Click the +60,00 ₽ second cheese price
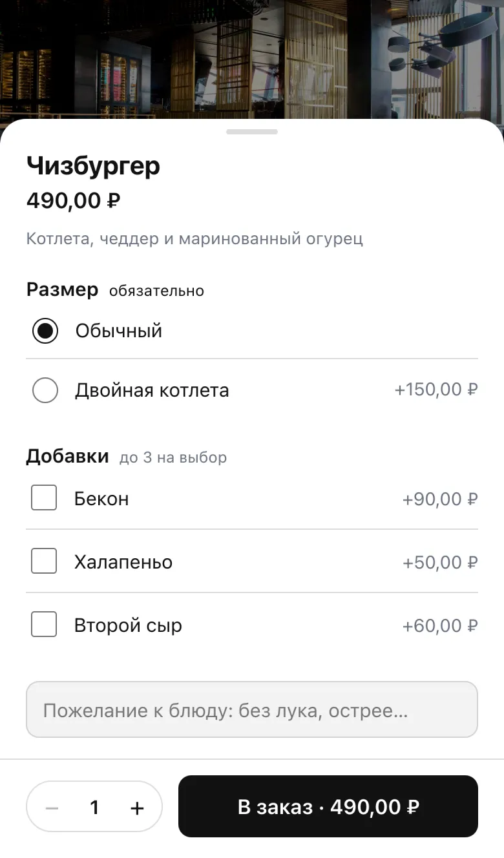The width and height of the screenshot is (504, 858). [440, 625]
